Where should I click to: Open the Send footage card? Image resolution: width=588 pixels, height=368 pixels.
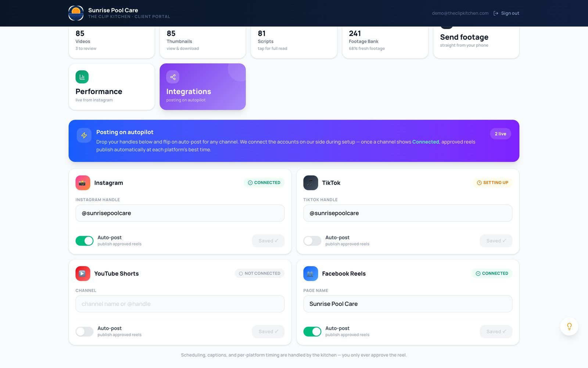pos(476,42)
